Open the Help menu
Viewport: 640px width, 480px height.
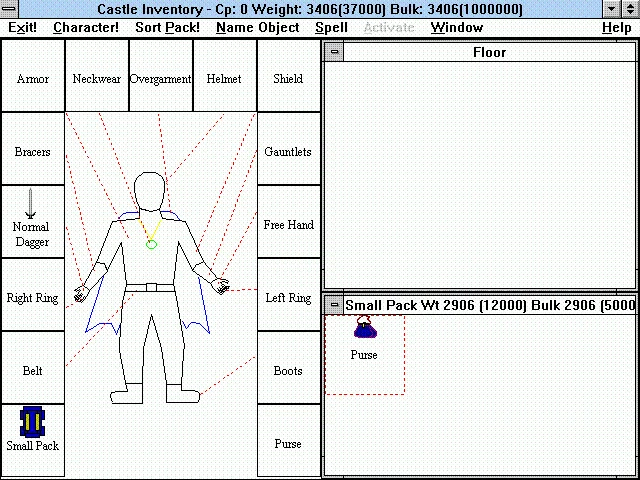pyautogui.click(x=616, y=28)
